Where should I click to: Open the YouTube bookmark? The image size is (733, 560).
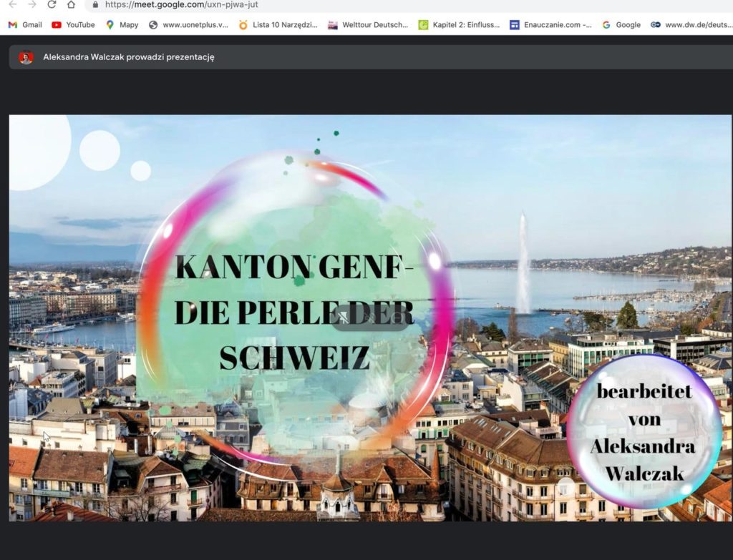73,24
